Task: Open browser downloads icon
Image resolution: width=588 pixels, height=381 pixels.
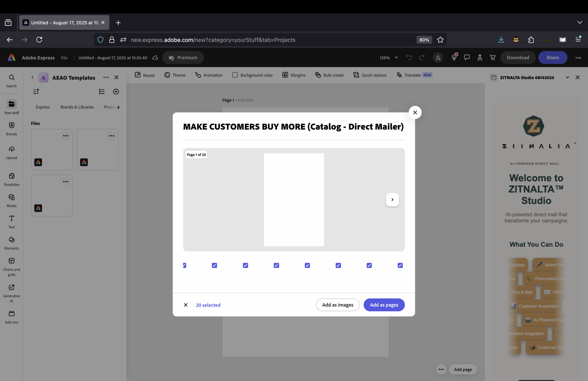Action: click(501, 40)
